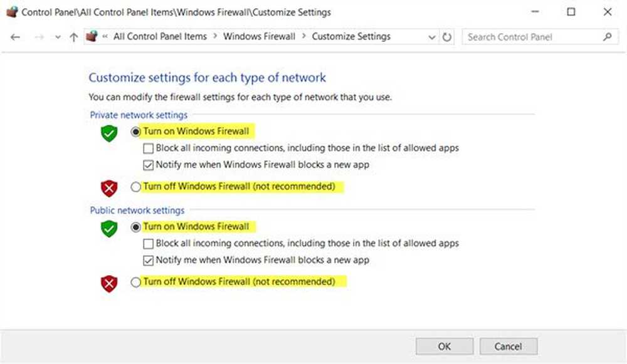Check Block all incoming connections for Private network
The width and height of the screenshot is (627, 364).
(148, 148)
